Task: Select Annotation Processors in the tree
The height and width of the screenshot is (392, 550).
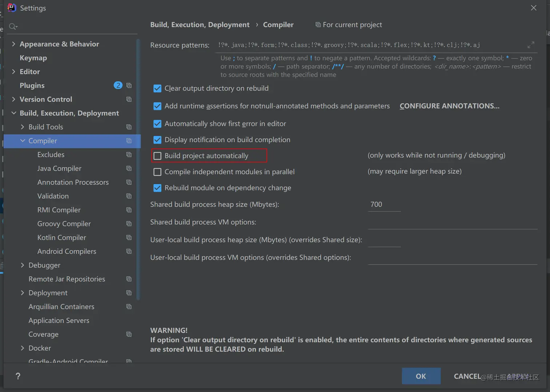Action: click(x=73, y=182)
